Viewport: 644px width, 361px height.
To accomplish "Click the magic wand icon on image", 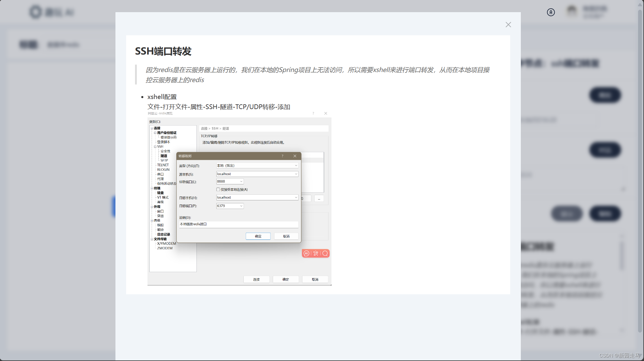I will click(x=316, y=253).
